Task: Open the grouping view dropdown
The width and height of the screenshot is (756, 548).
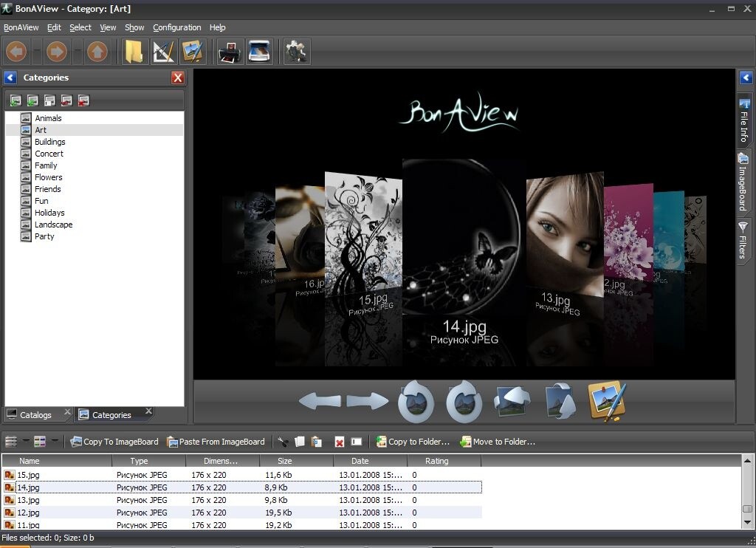Action: pos(55,441)
